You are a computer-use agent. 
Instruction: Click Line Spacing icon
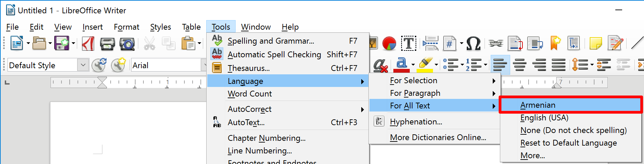pyautogui.click(x=579, y=64)
